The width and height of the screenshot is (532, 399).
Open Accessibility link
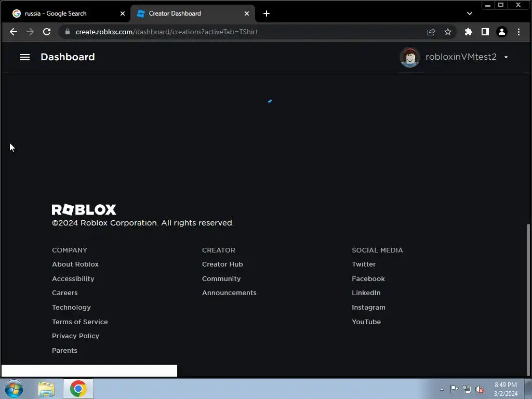click(x=73, y=279)
